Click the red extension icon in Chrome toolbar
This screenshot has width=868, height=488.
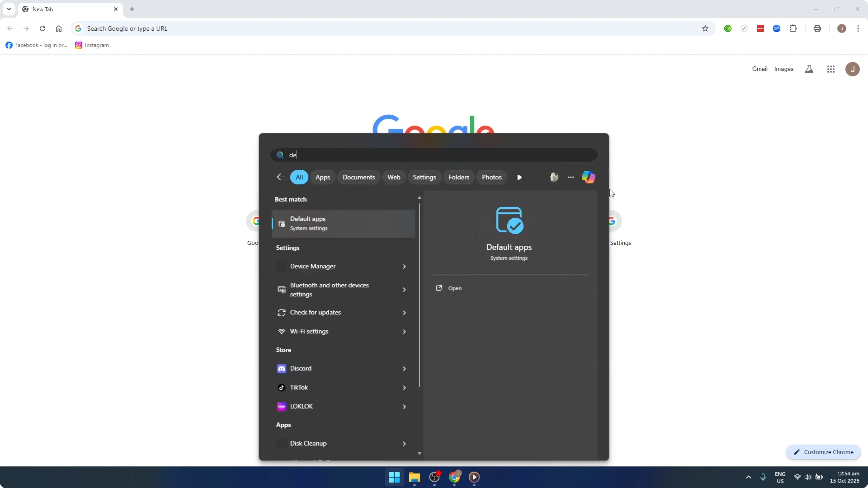point(760,29)
